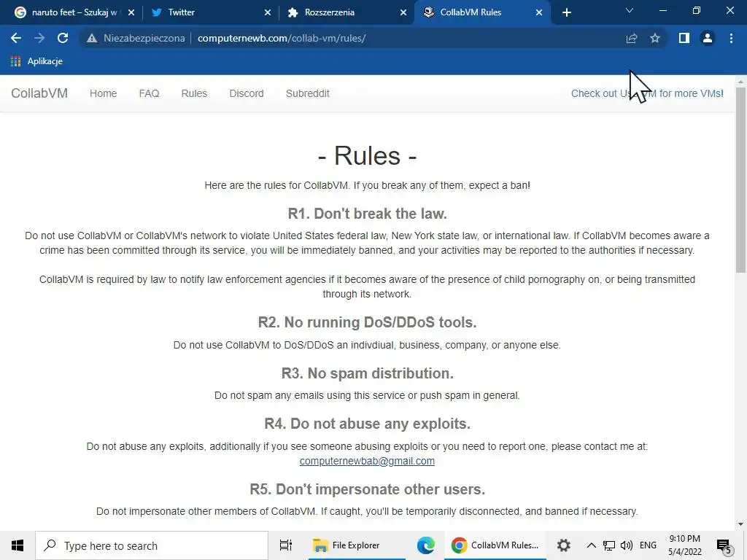Open Settings gear in the taskbar
This screenshot has height=560, width=747.
point(564,545)
